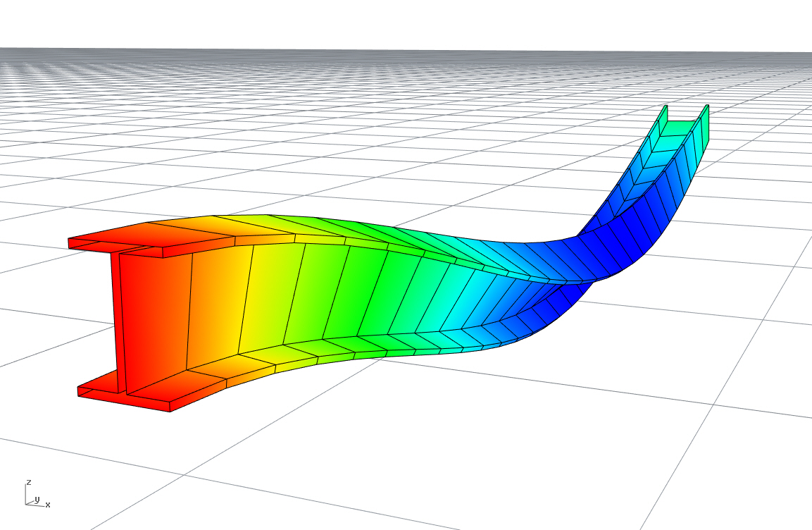Click the z axis label in the gizmo

click(28, 482)
